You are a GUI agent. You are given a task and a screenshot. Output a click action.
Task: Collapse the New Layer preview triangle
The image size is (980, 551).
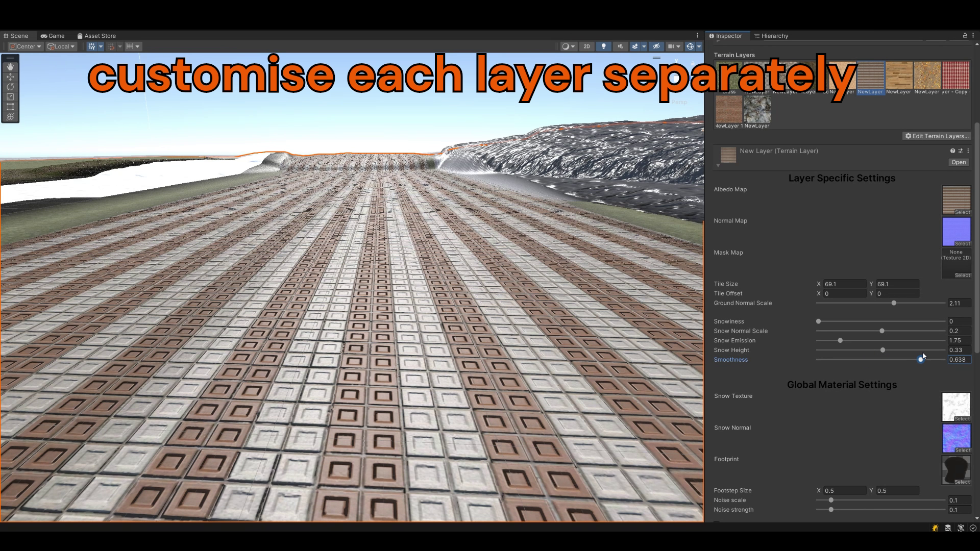[x=718, y=165]
